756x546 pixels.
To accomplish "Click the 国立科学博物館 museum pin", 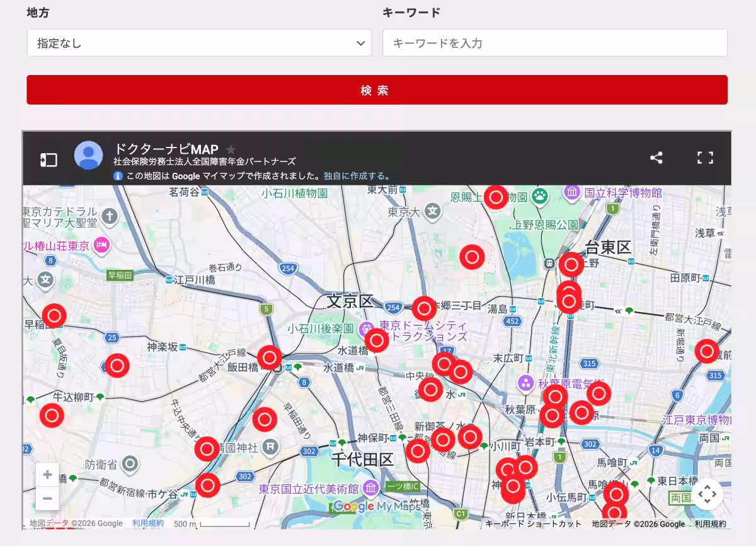I will (x=573, y=191).
